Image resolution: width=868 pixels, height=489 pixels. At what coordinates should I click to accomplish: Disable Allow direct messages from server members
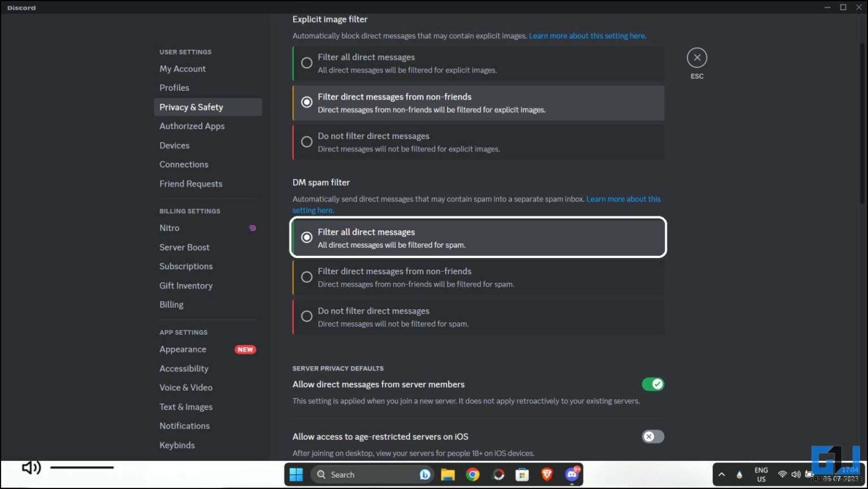[x=653, y=384]
